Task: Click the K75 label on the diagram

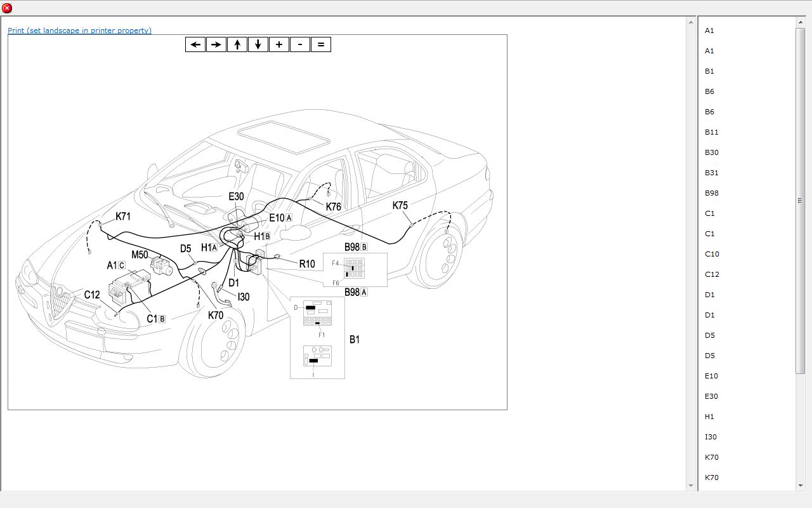Action: [400, 206]
